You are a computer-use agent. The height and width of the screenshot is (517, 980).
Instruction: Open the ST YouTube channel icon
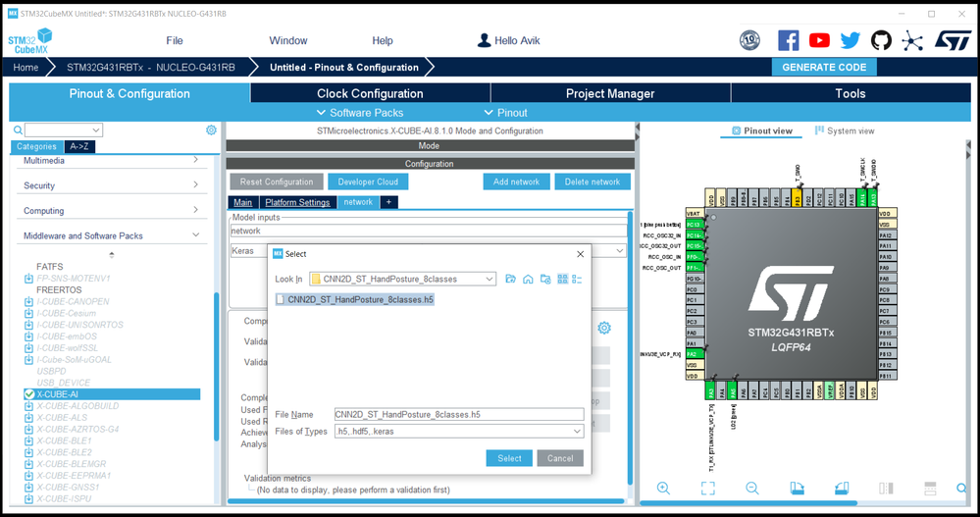click(819, 40)
